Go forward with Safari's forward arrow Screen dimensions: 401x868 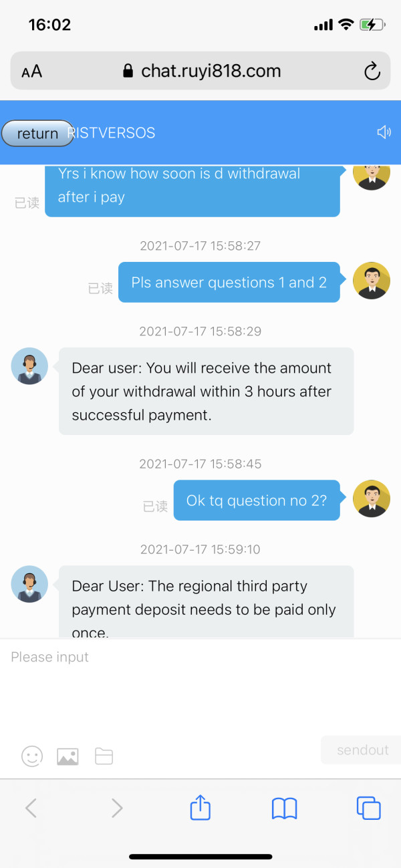(x=117, y=809)
